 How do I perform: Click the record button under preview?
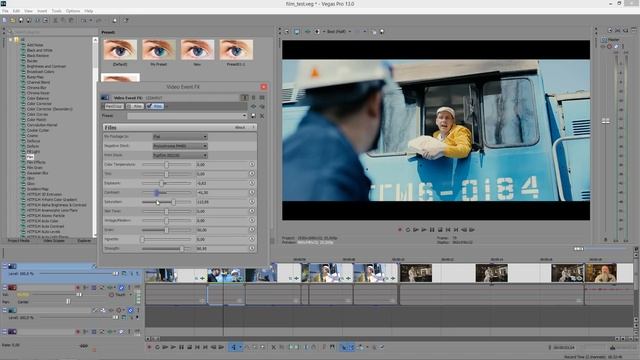point(400,230)
